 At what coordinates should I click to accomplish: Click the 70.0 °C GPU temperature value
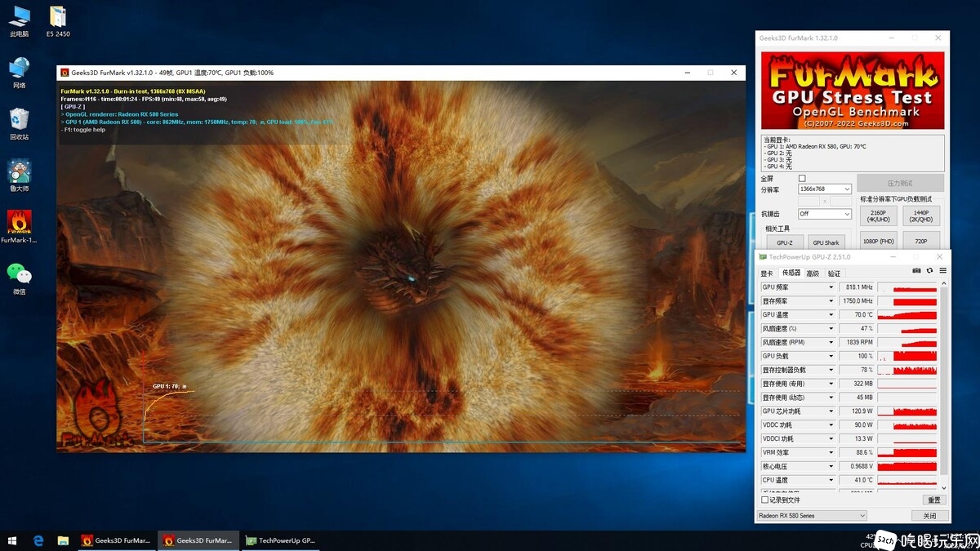[857, 315]
